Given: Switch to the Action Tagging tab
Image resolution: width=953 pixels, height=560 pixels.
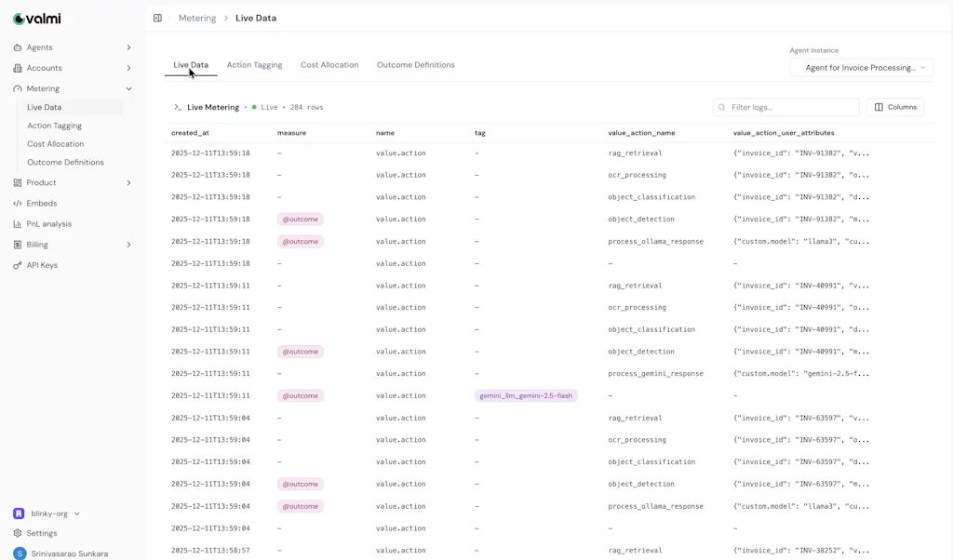Looking at the screenshot, I should click(x=253, y=64).
